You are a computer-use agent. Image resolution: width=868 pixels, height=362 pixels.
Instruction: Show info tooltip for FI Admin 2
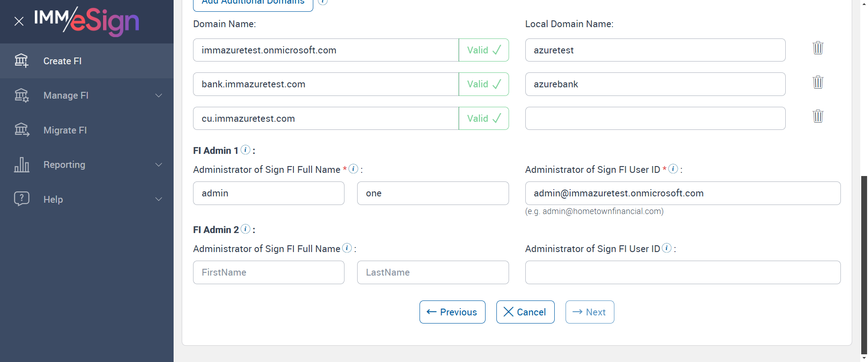point(245,229)
